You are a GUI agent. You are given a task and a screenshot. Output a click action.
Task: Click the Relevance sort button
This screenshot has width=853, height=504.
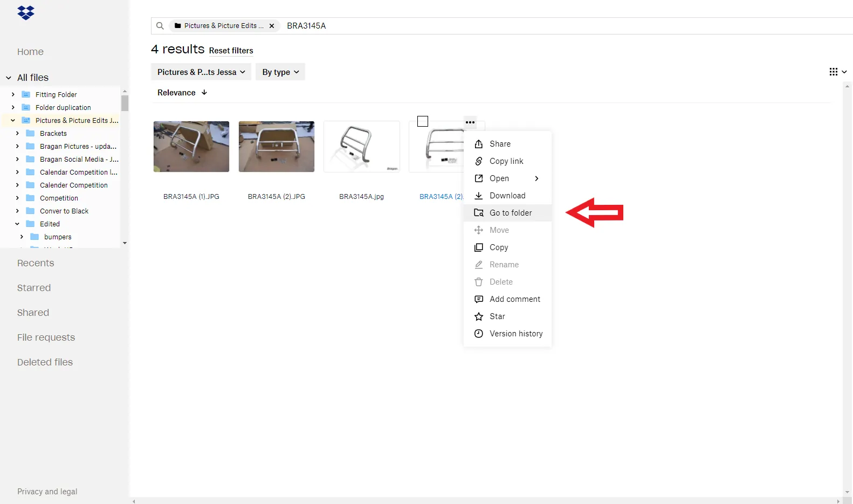click(x=182, y=93)
